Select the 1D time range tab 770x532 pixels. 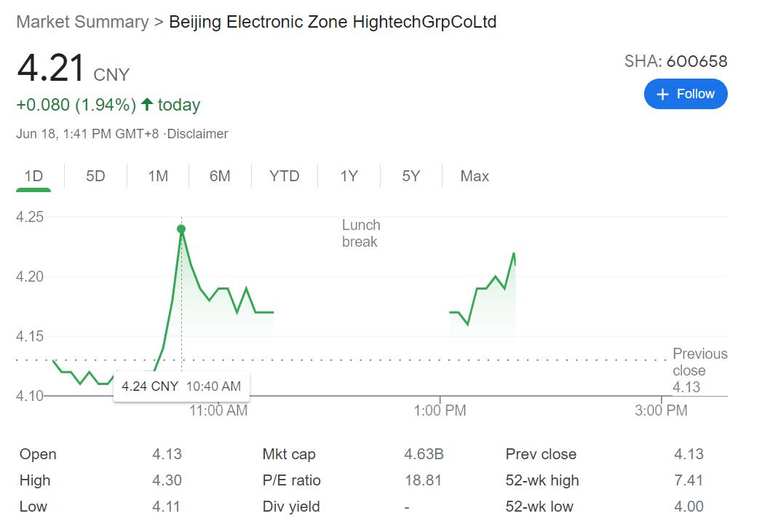33,176
